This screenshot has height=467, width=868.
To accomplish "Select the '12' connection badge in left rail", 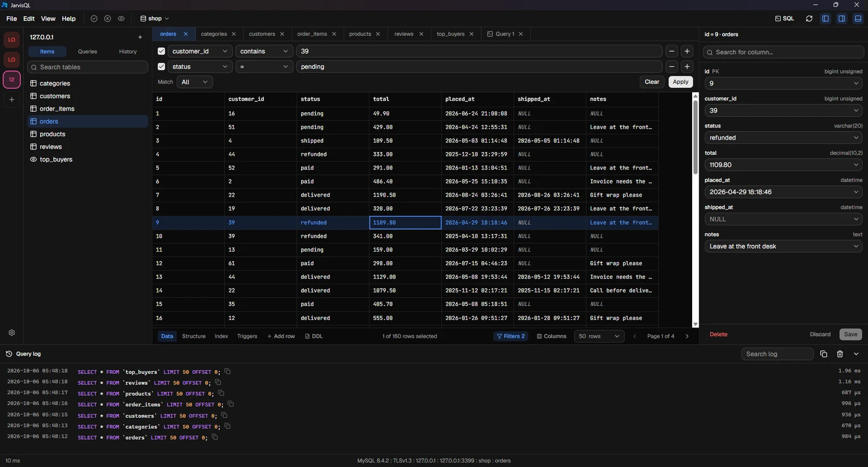I will pos(12,79).
